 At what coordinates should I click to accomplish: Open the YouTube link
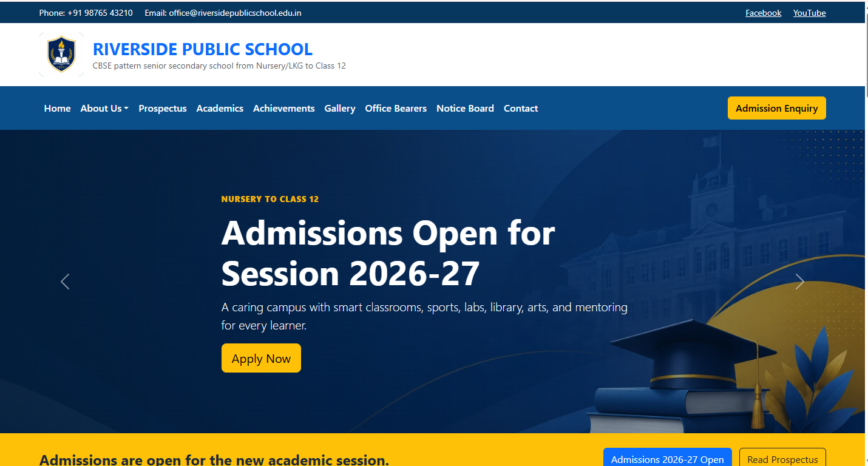810,13
